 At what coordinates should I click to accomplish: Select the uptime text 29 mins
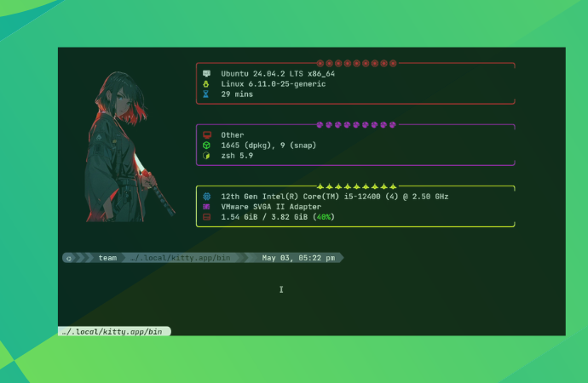(237, 94)
